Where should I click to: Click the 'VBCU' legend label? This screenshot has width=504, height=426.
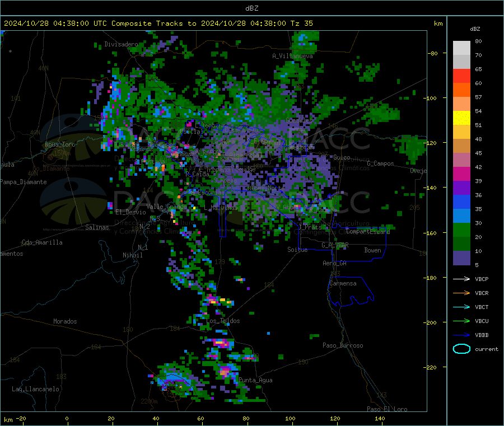(x=482, y=321)
